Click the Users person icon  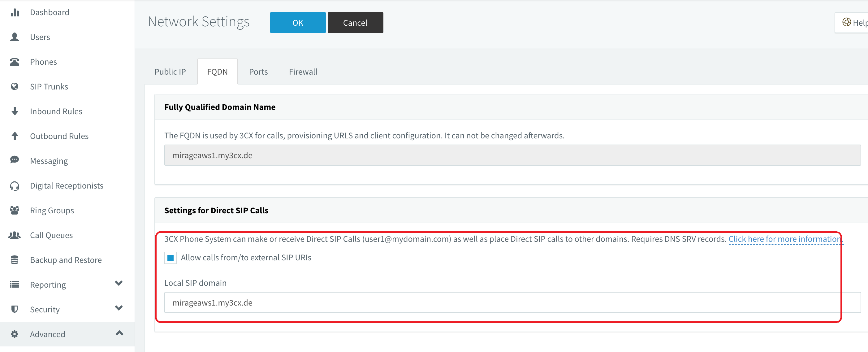15,37
